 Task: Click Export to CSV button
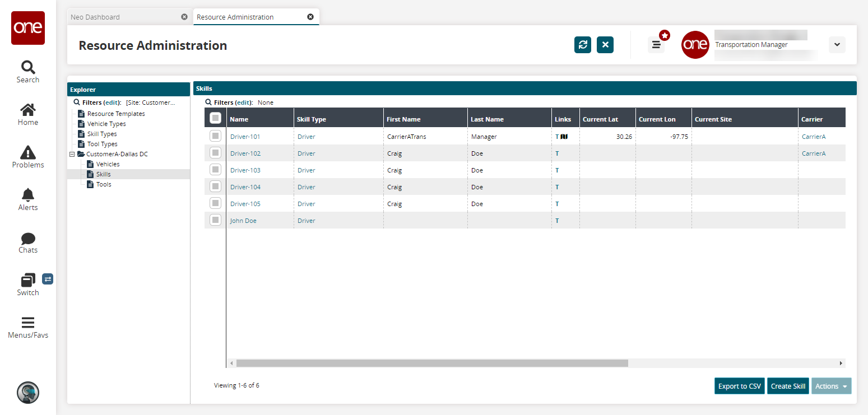(739, 386)
